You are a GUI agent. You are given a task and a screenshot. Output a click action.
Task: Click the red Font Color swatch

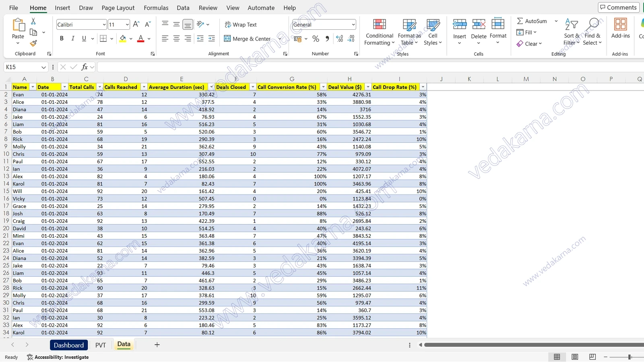click(140, 39)
